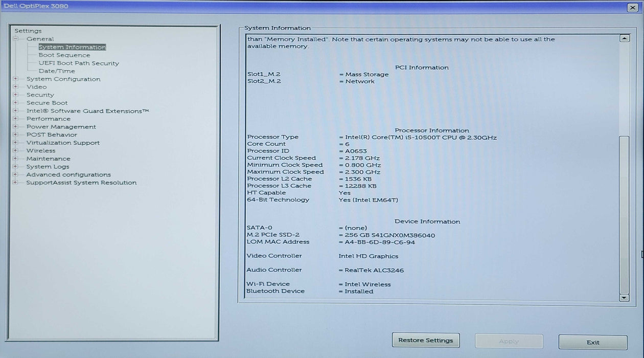Click Slot2_M.2 Network row
The image size is (644, 358).
tap(311, 81)
